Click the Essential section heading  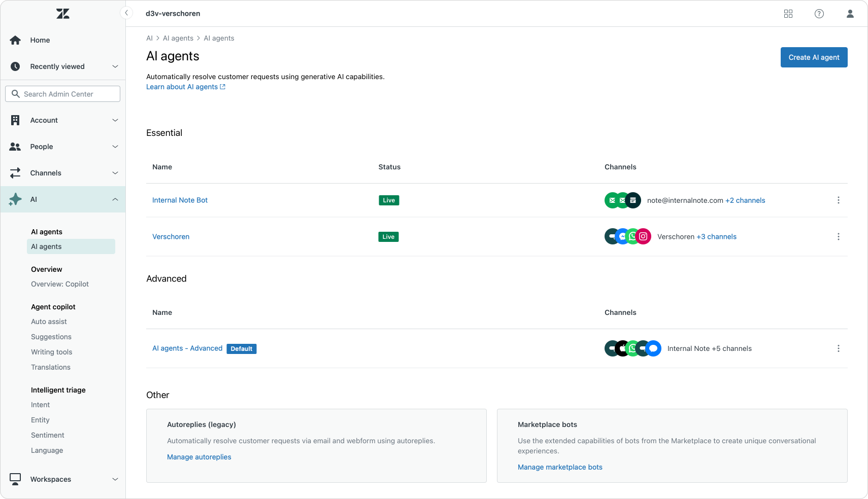coord(164,133)
